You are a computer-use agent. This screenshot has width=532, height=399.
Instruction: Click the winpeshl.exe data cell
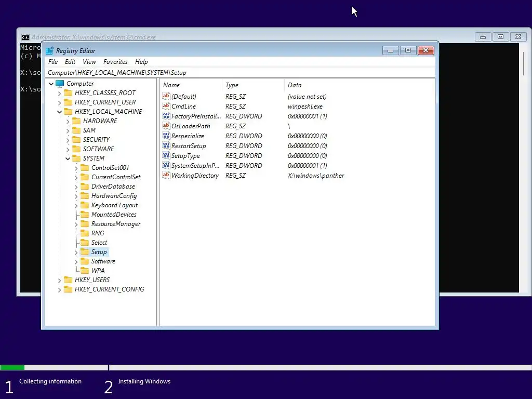(304, 106)
